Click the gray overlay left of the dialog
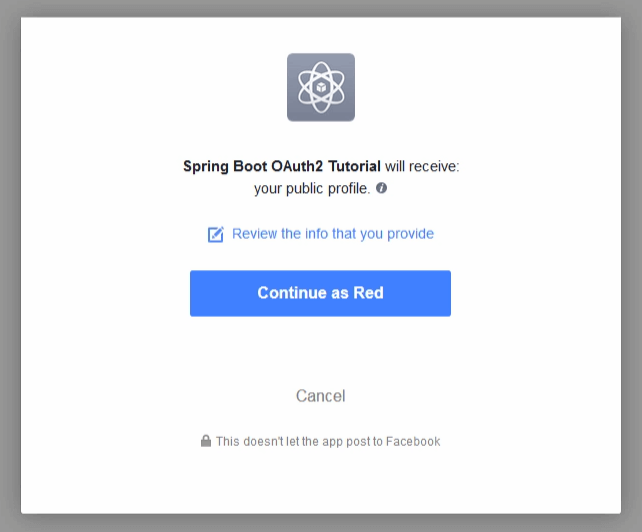642x532 pixels. click(x=10, y=266)
